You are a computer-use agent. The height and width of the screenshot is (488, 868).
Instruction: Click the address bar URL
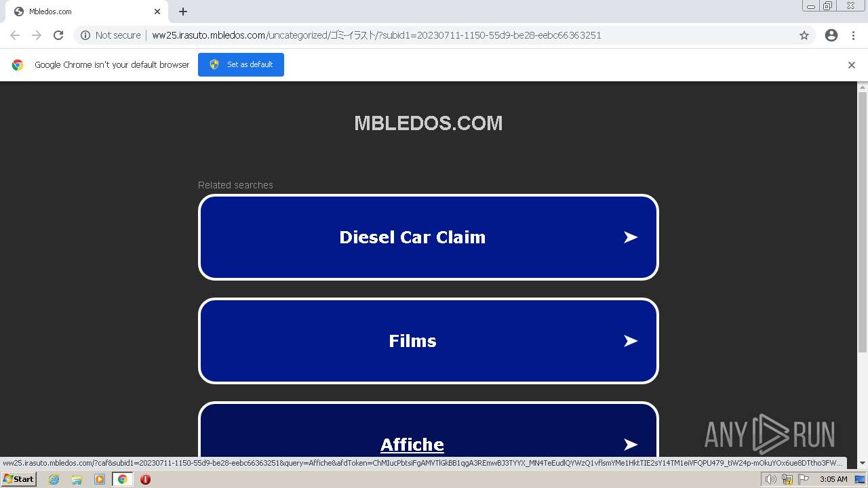(x=376, y=35)
